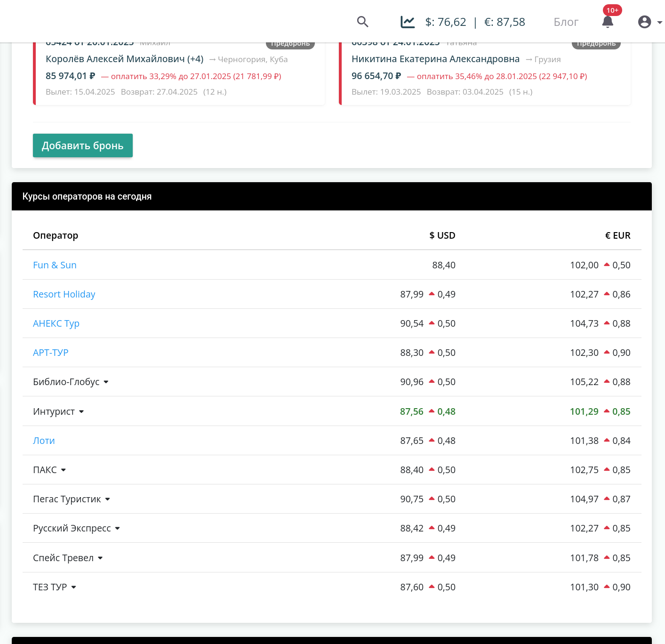The image size is (665, 644).
Task: Open notifications bell with 10+ badge
Action: [x=608, y=22]
